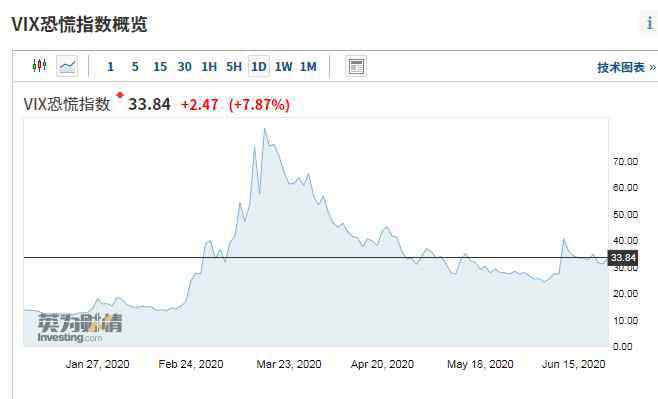Click the 50.00 y-axis label

coord(626,214)
